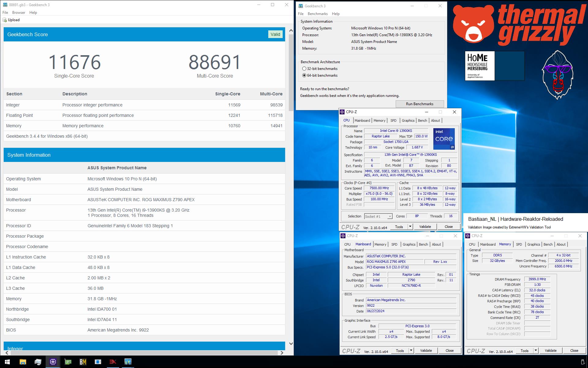Click the Intel Core i9 logo
The image size is (588, 368).
tap(444, 139)
